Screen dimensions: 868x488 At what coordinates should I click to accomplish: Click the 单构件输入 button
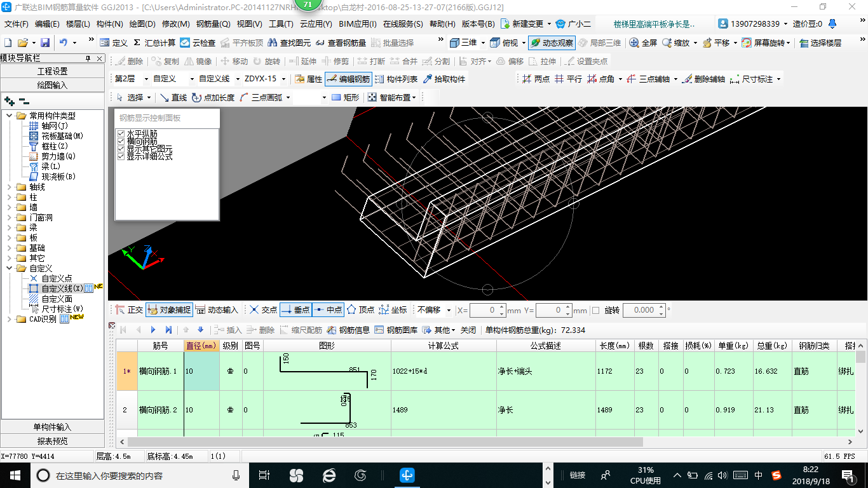coord(52,427)
